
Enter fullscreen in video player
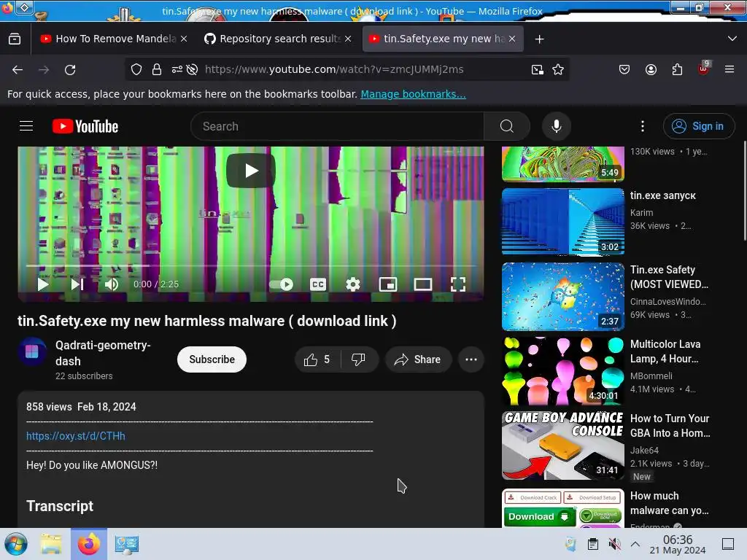coord(458,284)
